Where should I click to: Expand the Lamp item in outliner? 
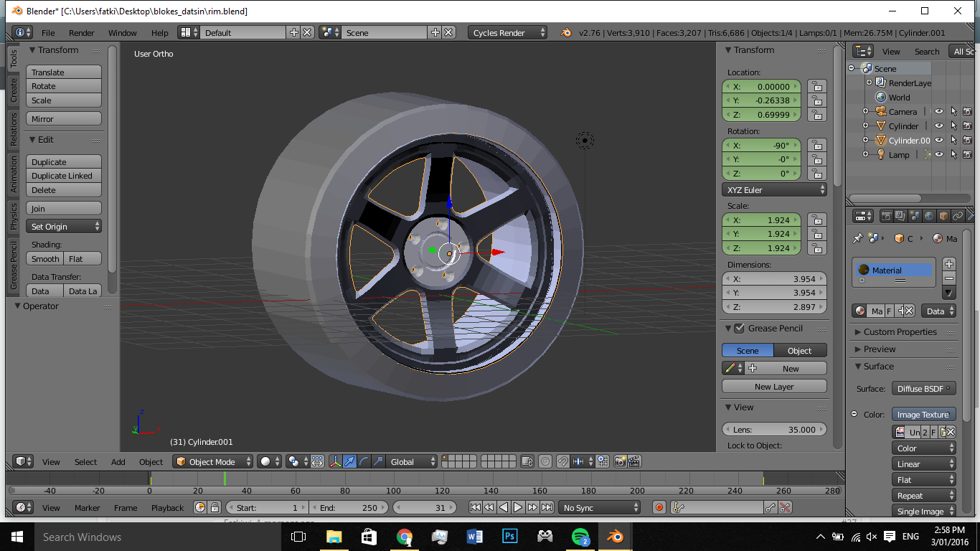tap(866, 155)
